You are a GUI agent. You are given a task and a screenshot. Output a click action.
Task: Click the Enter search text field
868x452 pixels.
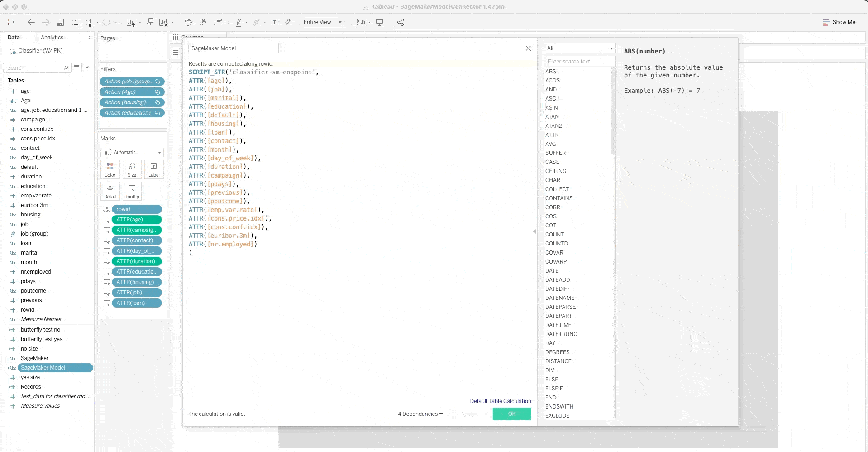[x=579, y=61]
